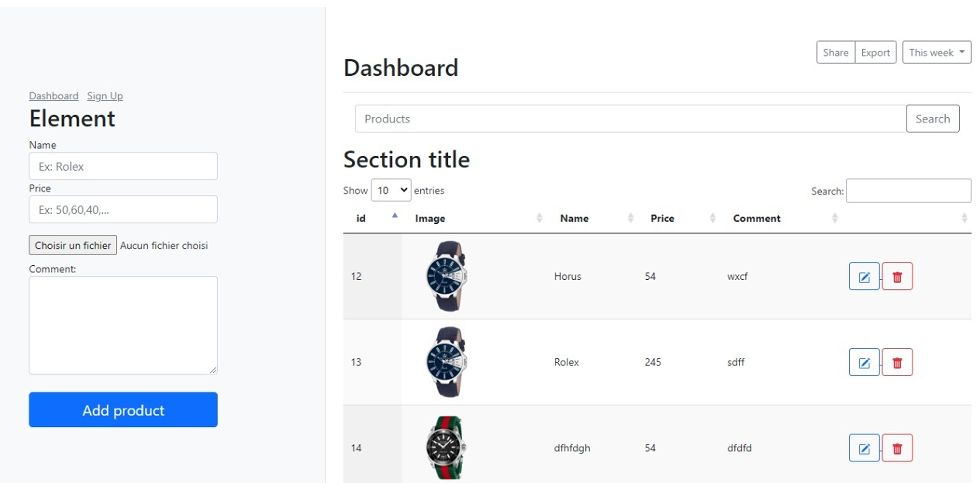Open the This week dropdown
This screenshot has height=490, width=980.
click(x=936, y=52)
